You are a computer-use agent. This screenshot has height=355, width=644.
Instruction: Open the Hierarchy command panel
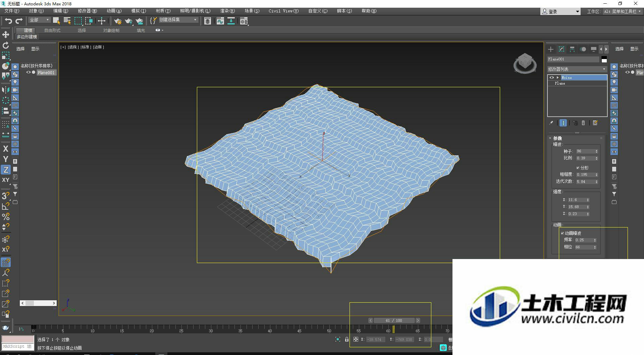(x=572, y=49)
